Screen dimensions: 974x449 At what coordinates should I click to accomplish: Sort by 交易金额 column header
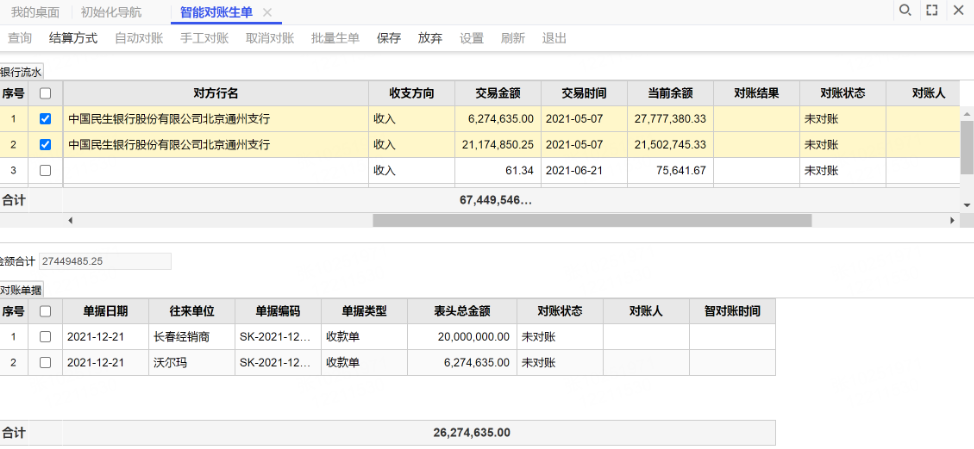497,94
